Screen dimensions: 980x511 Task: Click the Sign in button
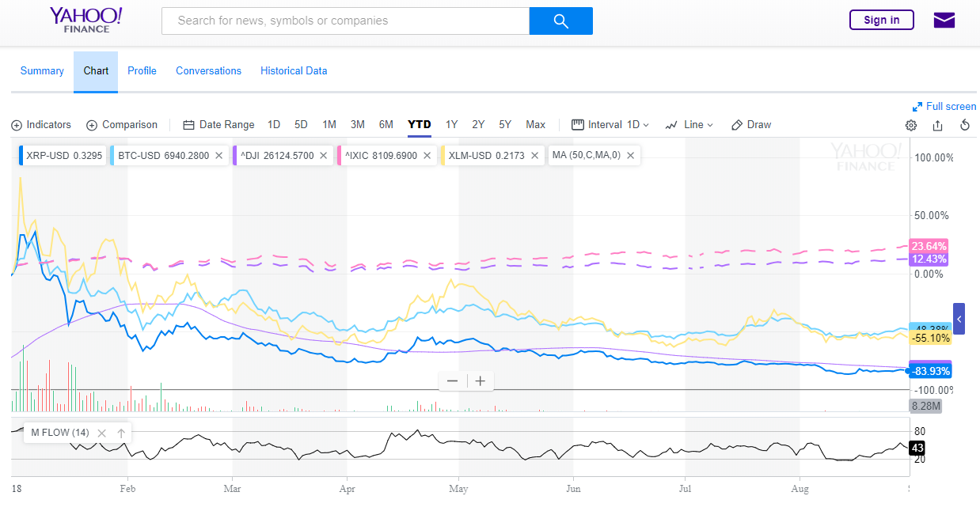click(881, 21)
